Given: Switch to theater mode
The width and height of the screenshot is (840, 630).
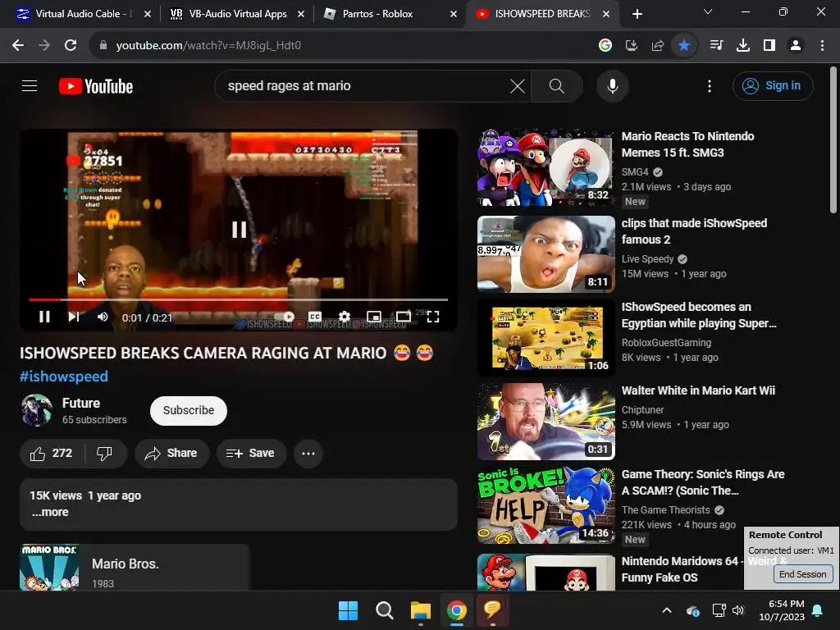Looking at the screenshot, I should (404, 317).
